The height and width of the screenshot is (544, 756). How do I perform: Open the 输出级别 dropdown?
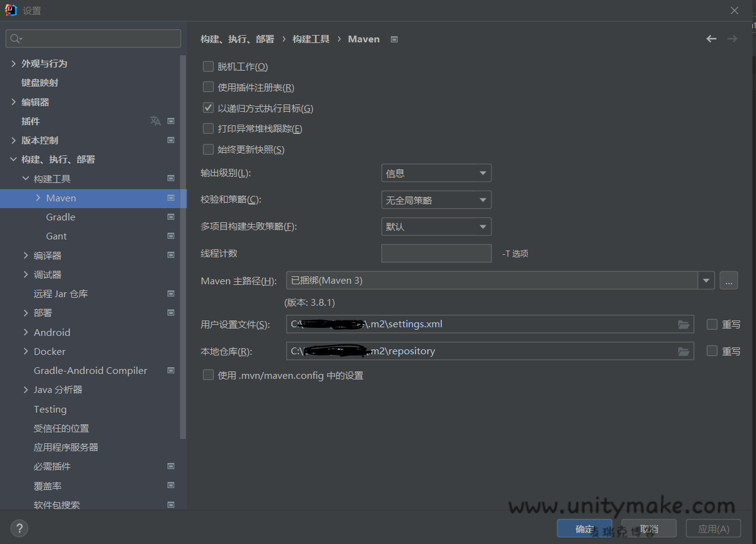436,174
